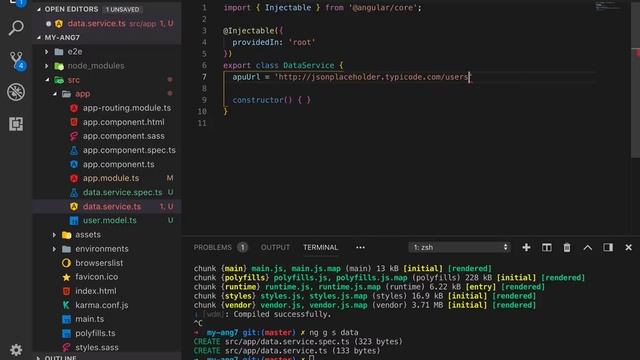This screenshot has height=360, width=640.
Task: Open data.service.ts in Open Editors list
Action: [107, 24]
